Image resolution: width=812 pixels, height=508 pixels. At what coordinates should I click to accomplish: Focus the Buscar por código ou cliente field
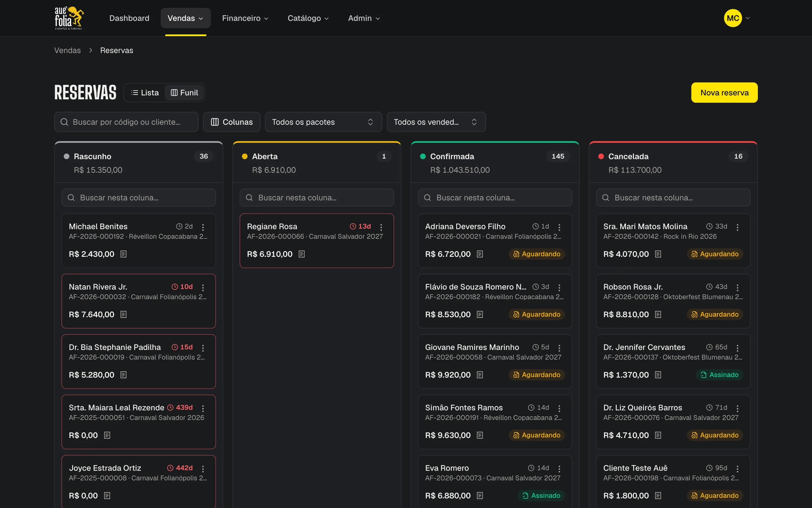pyautogui.click(x=126, y=122)
